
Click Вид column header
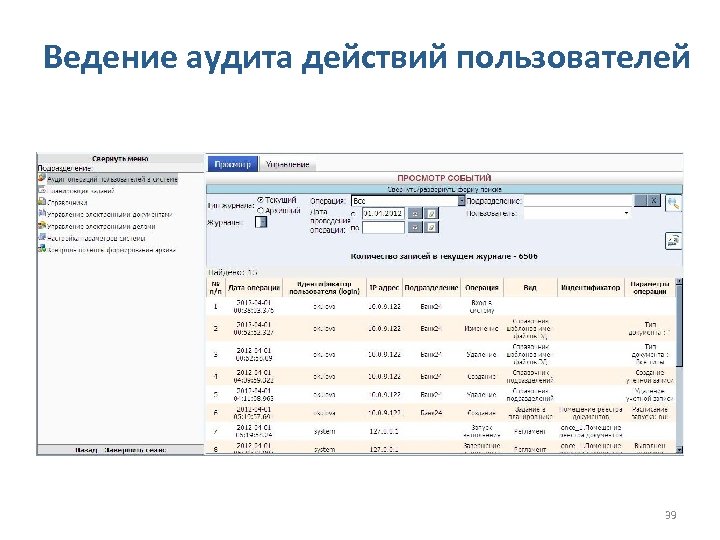530,288
